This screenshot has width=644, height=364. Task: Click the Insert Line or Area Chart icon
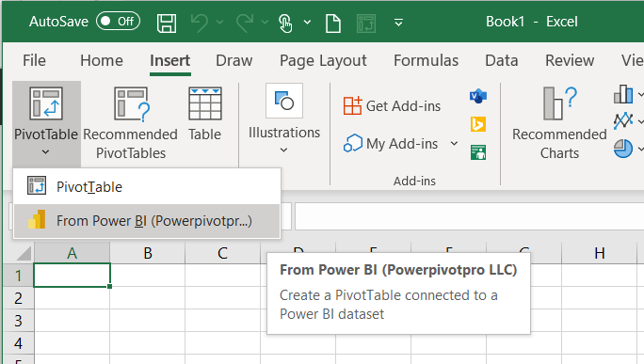click(x=623, y=120)
